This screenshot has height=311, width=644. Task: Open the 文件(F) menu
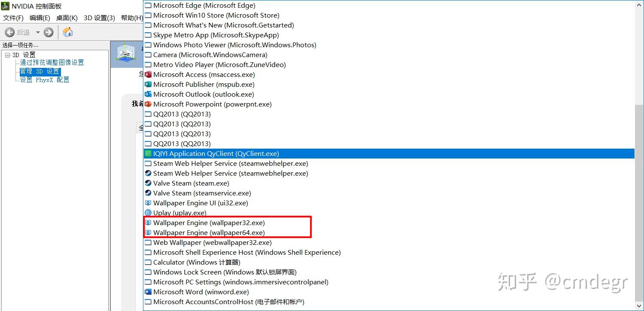pos(13,18)
